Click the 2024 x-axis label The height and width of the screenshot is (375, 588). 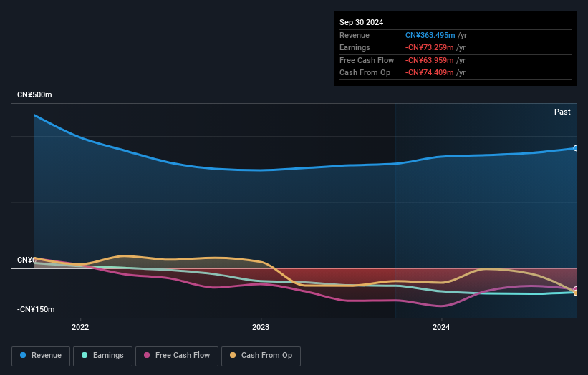(441, 328)
